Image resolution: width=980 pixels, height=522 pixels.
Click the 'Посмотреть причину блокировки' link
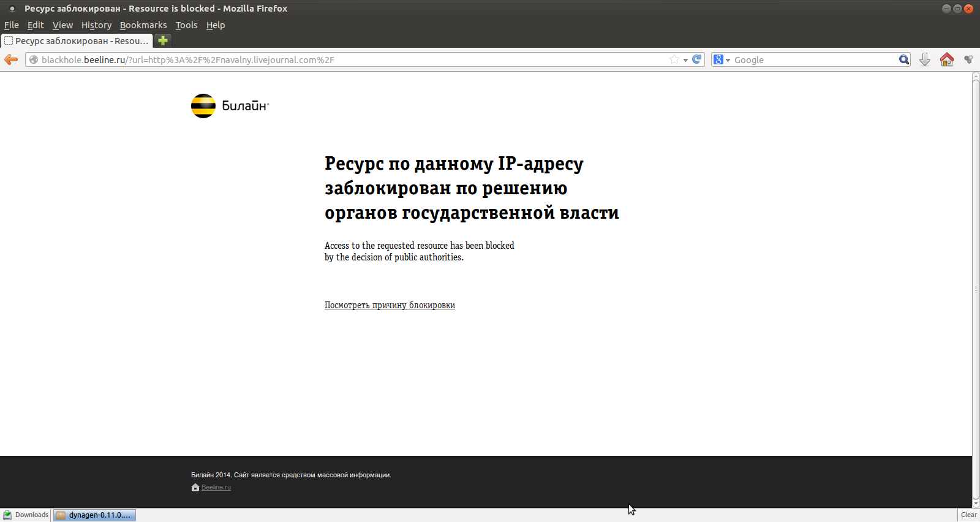390,305
